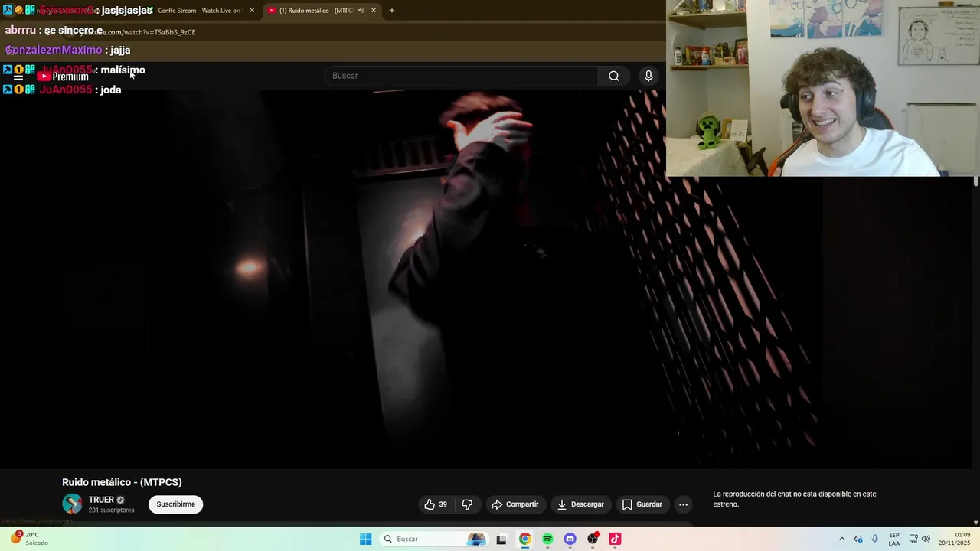The width and height of the screenshot is (980, 551).
Task: Click the OneDrive cloud tray icon
Action: point(858,539)
